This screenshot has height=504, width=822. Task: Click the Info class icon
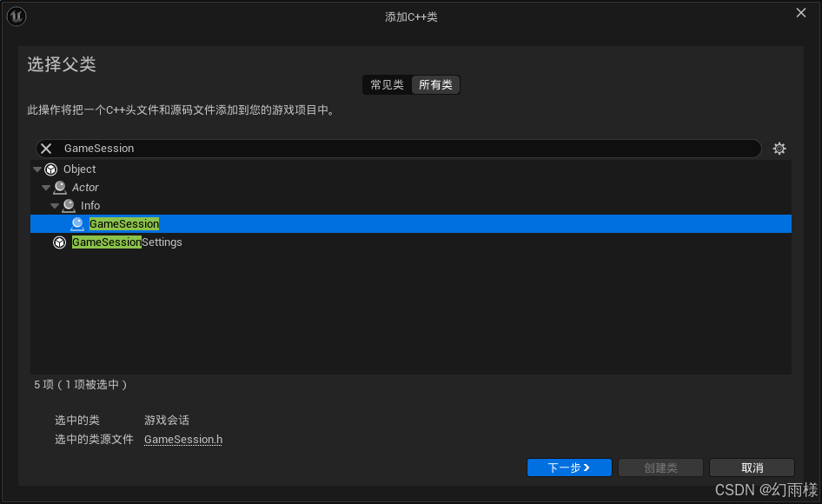pos(69,206)
